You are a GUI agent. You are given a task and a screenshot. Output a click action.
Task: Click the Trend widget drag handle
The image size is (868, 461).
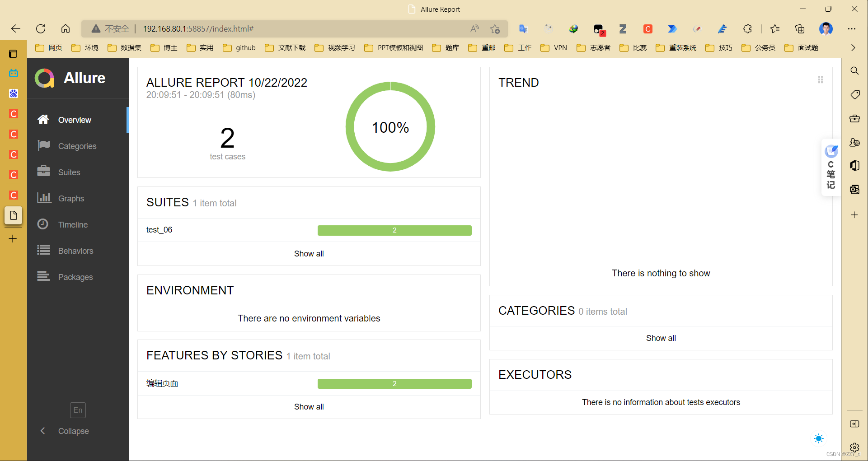pos(820,80)
